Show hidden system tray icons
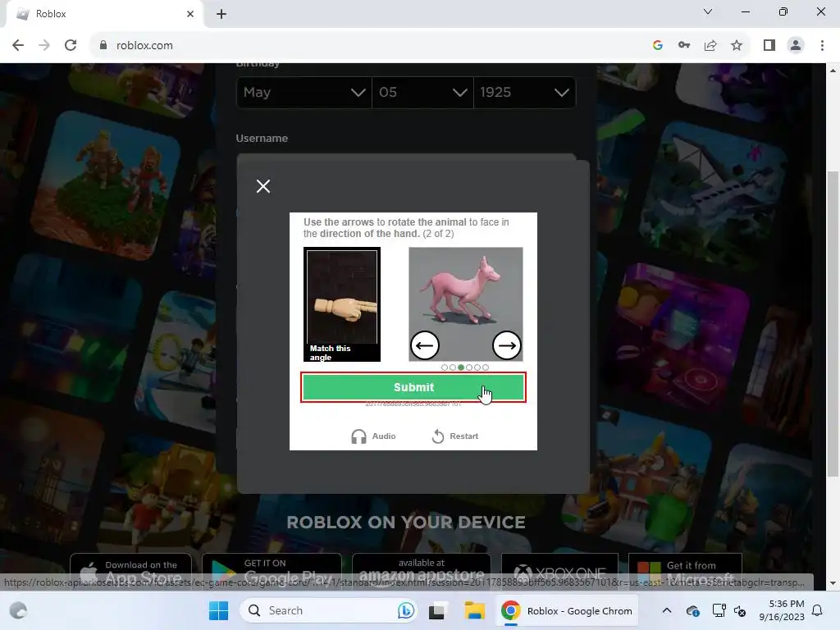The image size is (840, 630). [x=667, y=610]
